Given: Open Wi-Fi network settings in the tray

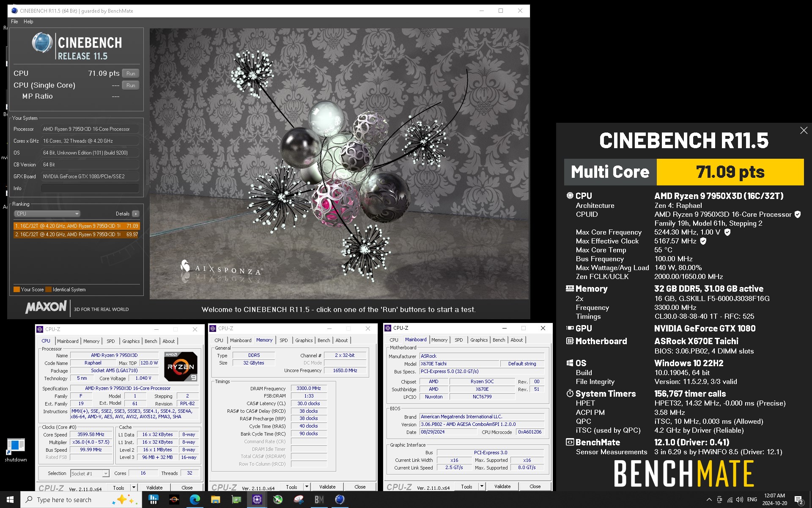Looking at the screenshot, I should [x=730, y=500].
